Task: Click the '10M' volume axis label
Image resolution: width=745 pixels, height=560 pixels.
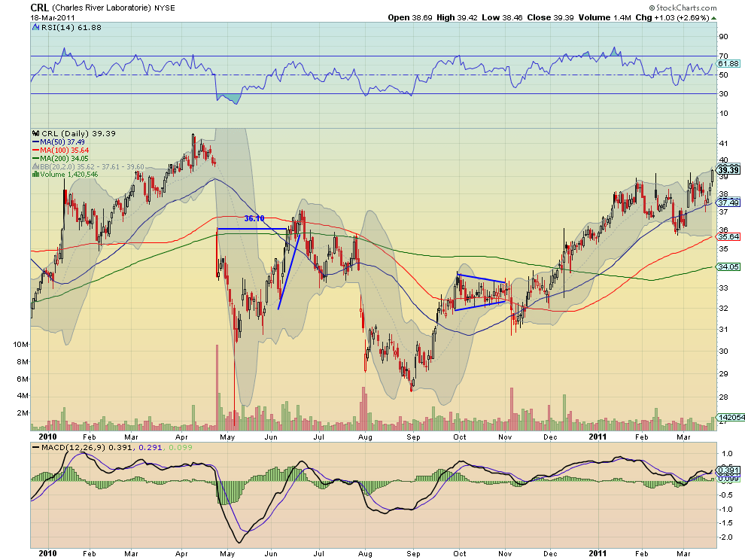Action: (21, 344)
